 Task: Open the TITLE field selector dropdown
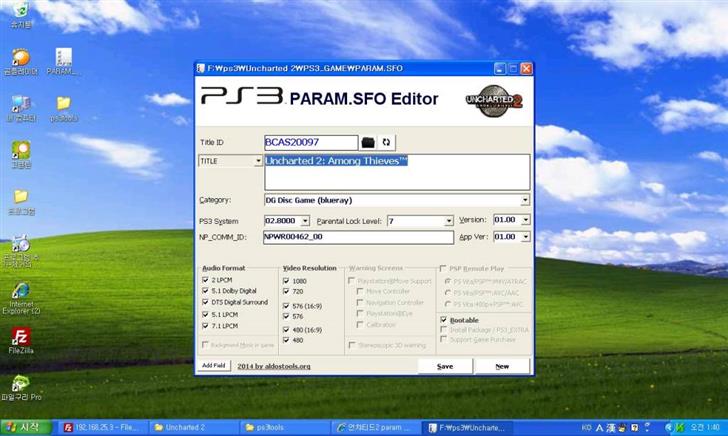click(258, 161)
